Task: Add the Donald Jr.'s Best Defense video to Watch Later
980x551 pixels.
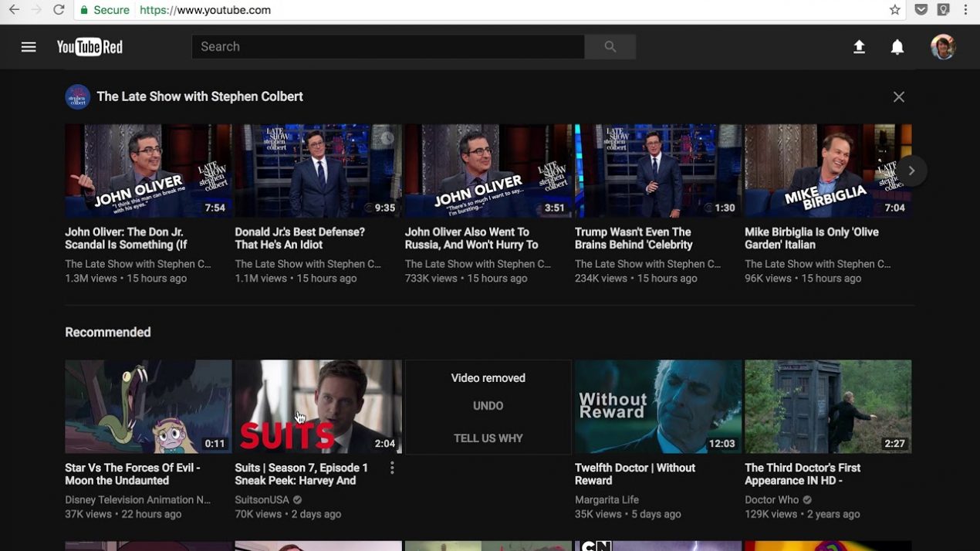Action: (387, 138)
